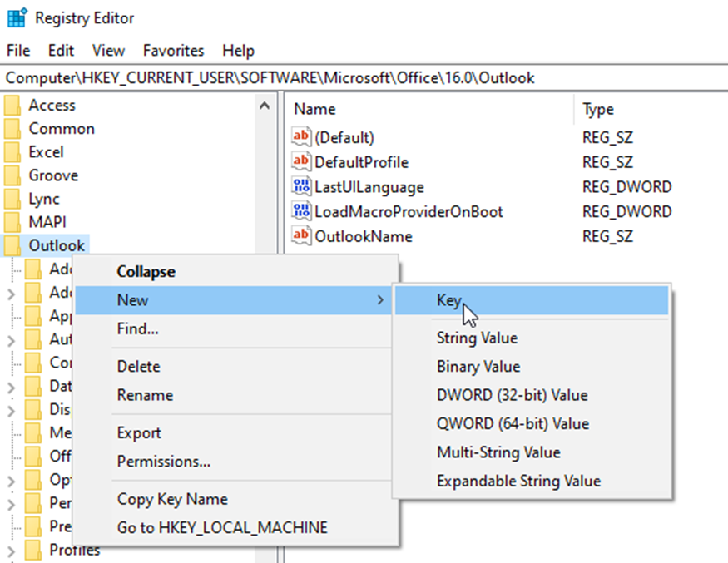Open the New submenu arrow
Image resolution: width=728 pixels, height=563 pixels.
click(380, 300)
